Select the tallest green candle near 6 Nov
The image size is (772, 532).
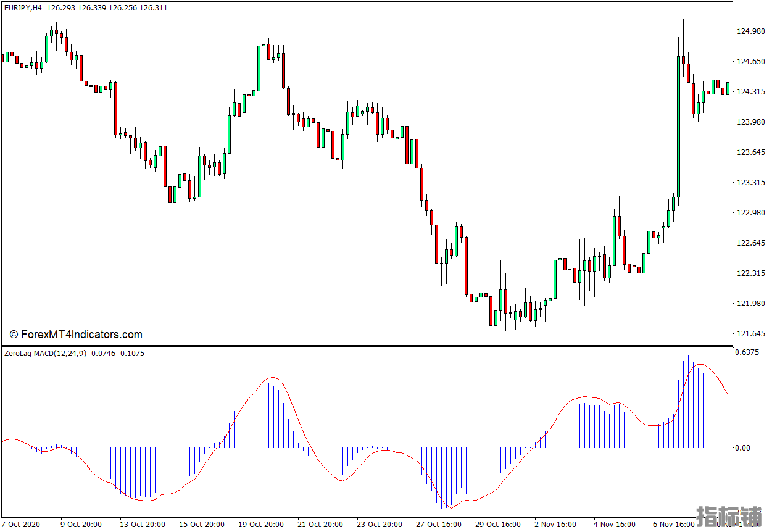tap(678, 127)
